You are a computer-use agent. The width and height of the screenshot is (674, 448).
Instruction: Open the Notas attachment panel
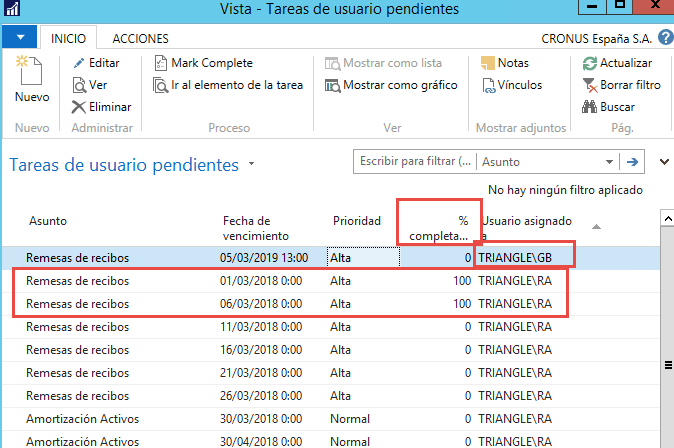coord(505,63)
